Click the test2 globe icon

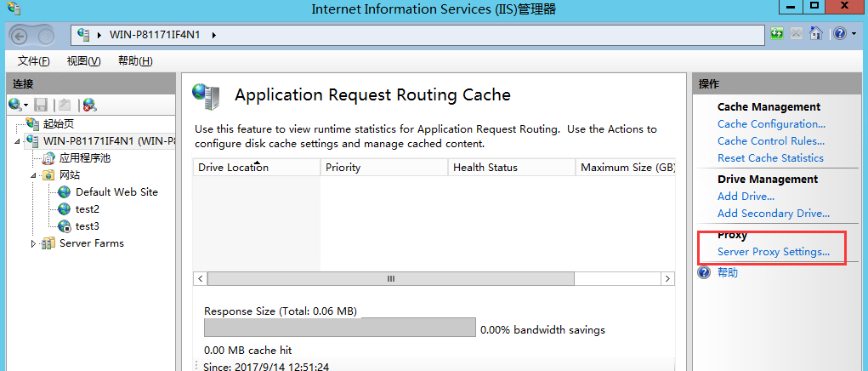(65, 209)
